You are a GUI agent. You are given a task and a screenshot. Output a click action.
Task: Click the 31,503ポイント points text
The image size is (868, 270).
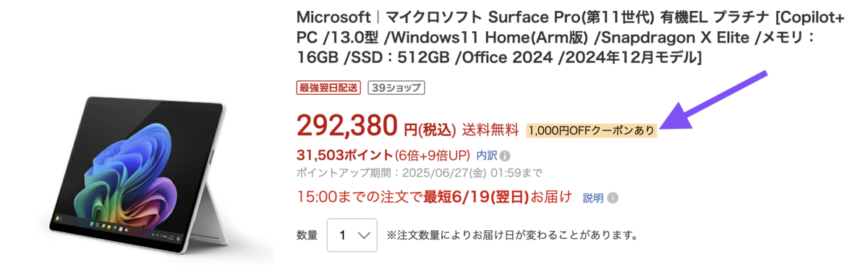pos(345,155)
